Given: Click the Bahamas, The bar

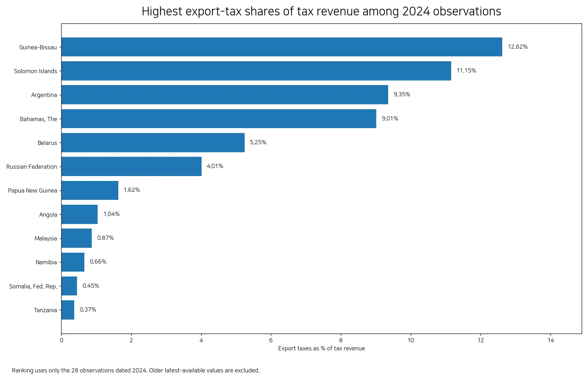Looking at the screenshot, I should (219, 119).
